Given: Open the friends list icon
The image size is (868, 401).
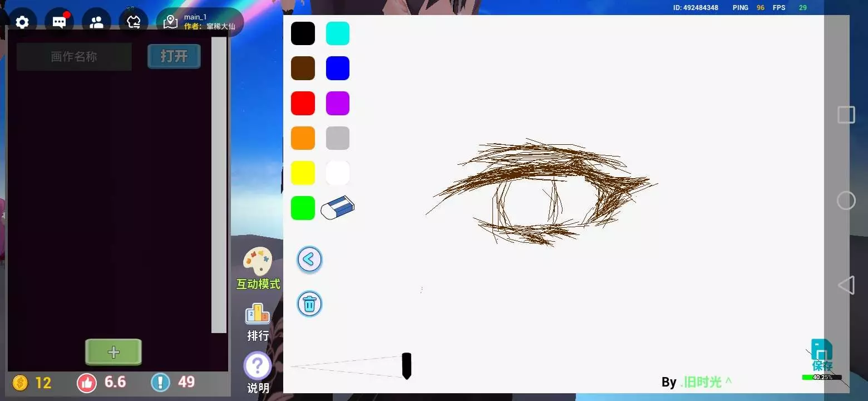Looking at the screenshot, I should click(x=96, y=22).
